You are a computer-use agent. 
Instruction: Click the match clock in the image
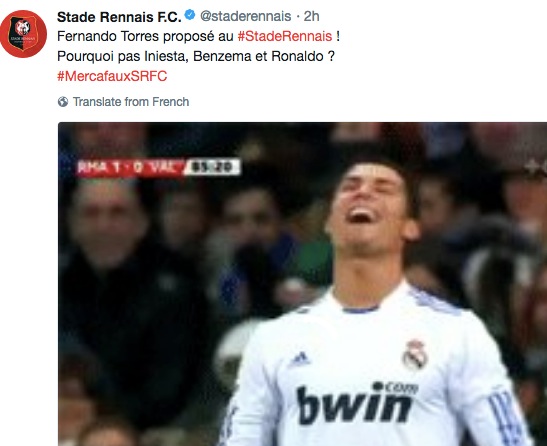(212, 167)
